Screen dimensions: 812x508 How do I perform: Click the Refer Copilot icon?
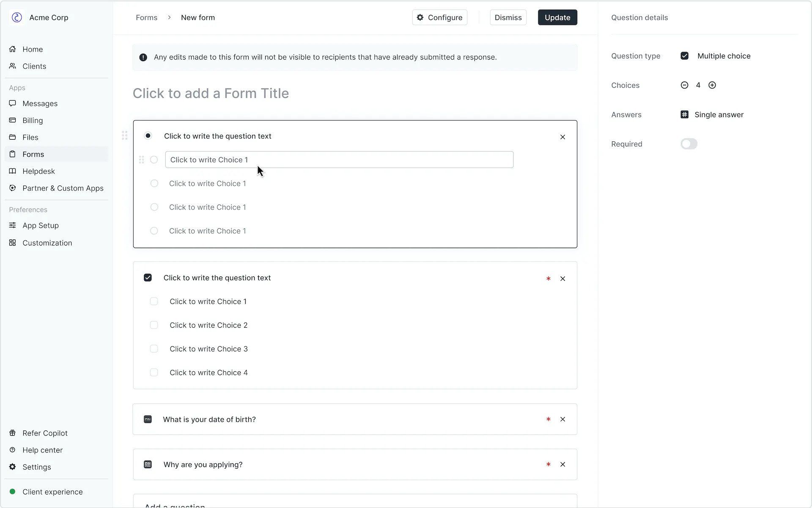pyautogui.click(x=12, y=433)
